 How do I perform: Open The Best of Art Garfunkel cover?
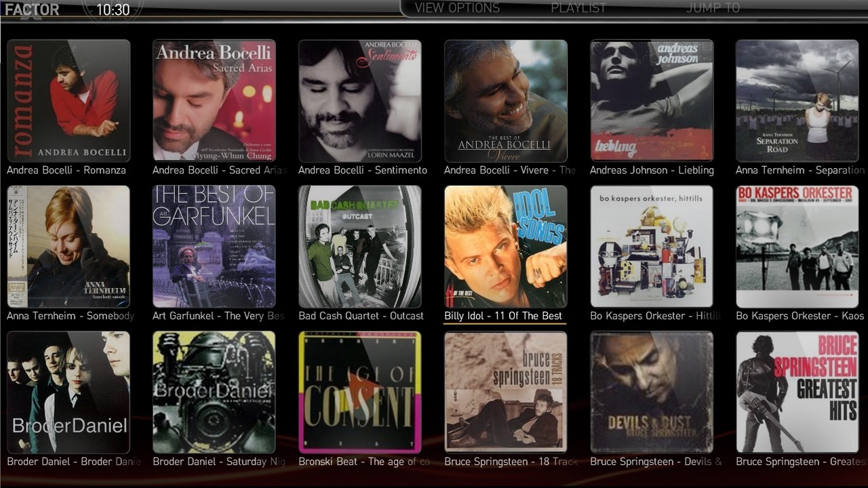(214, 246)
